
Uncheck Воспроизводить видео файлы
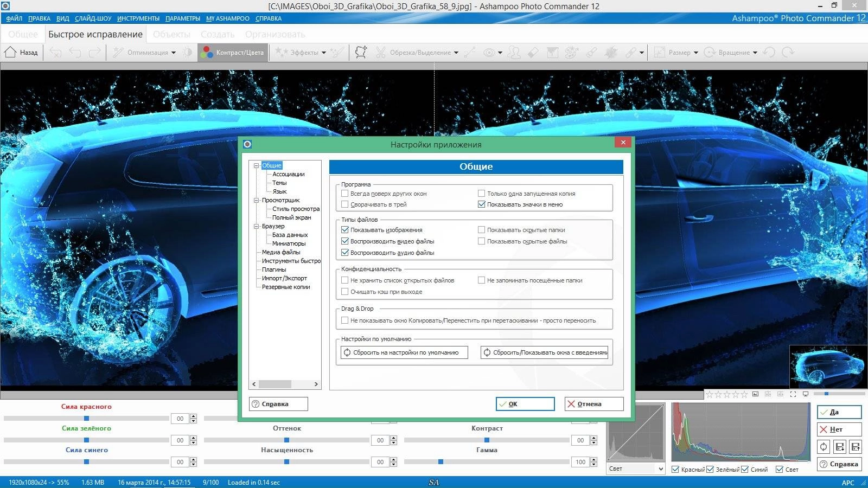(344, 241)
